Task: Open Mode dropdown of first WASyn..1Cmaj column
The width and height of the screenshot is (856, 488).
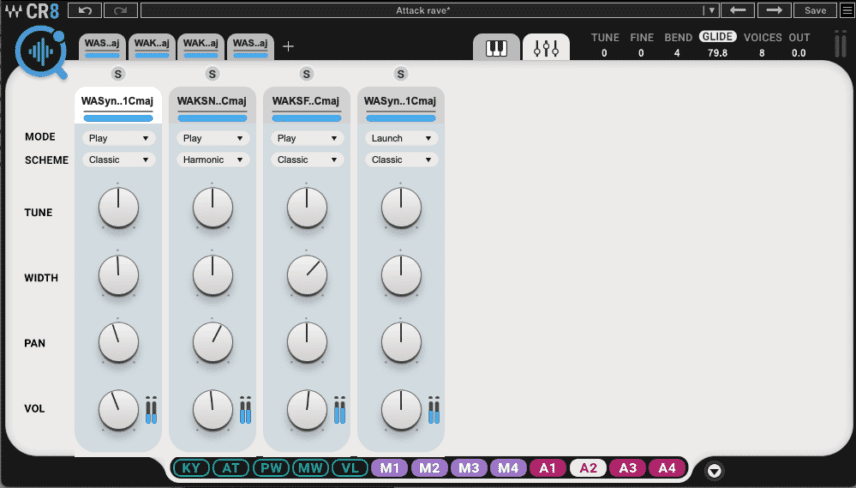Action: pyautogui.click(x=118, y=138)
